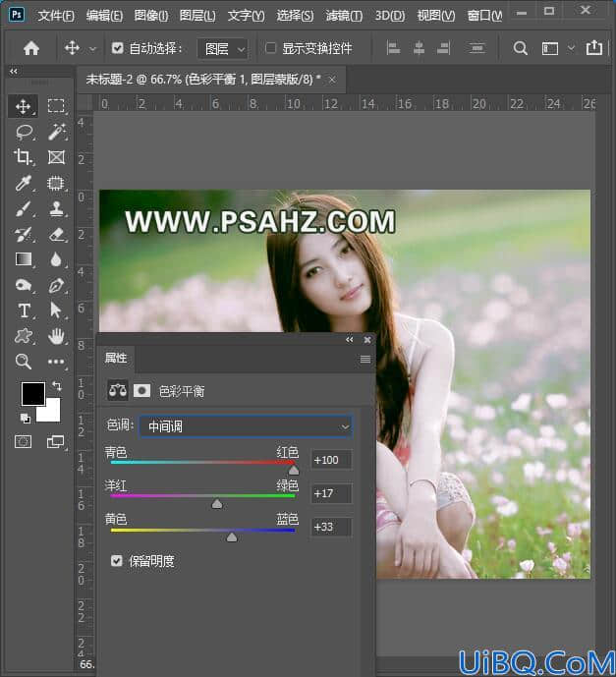Select the 属性 panel tab
Screen dimensions: 616x677
point(116,358)
